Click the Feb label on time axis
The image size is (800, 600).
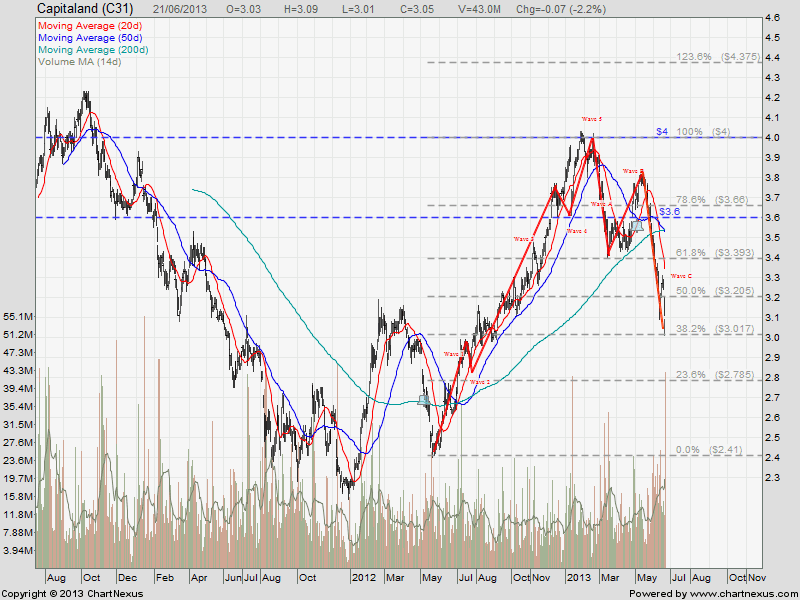[x=164, y=578]
